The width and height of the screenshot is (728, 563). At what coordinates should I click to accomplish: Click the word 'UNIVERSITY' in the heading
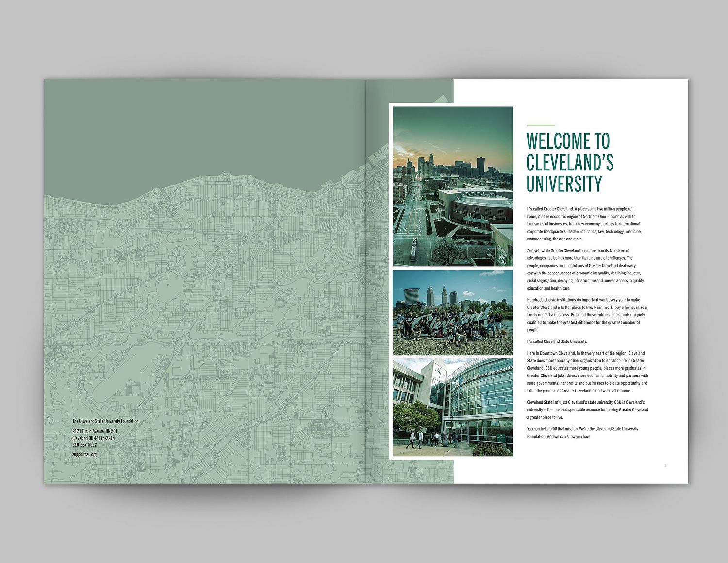[564, 184]
